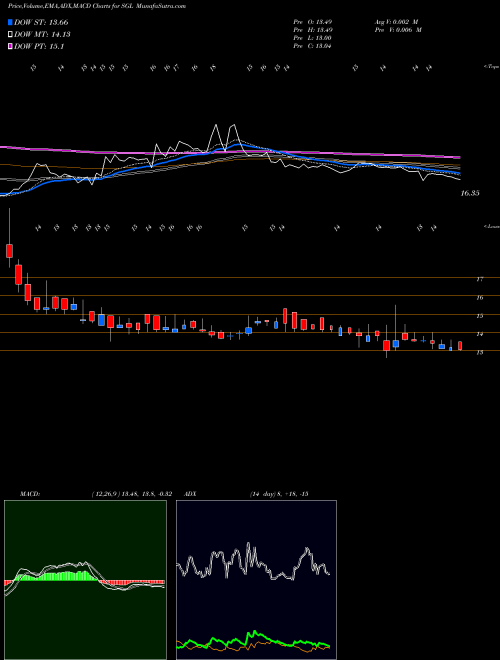Click the first tall red candlestick at far left
Viewport: 500px width, 660px height.
click(9, 250)
